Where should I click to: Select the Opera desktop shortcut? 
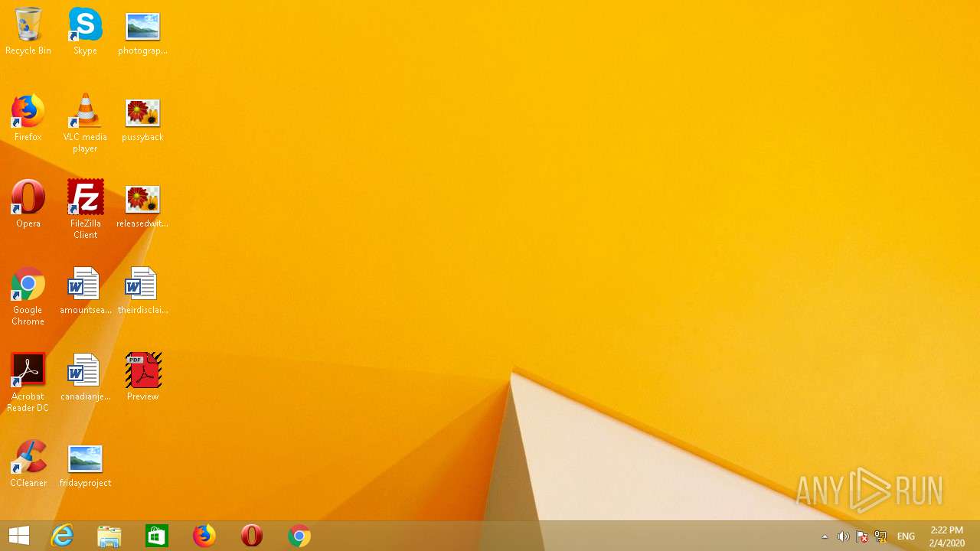(28, 204)
